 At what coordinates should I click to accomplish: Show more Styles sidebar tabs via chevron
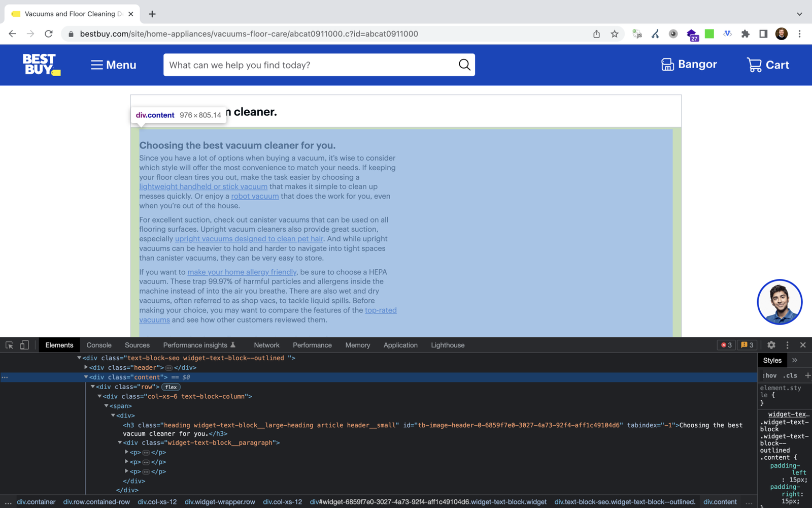pos(794,360)
